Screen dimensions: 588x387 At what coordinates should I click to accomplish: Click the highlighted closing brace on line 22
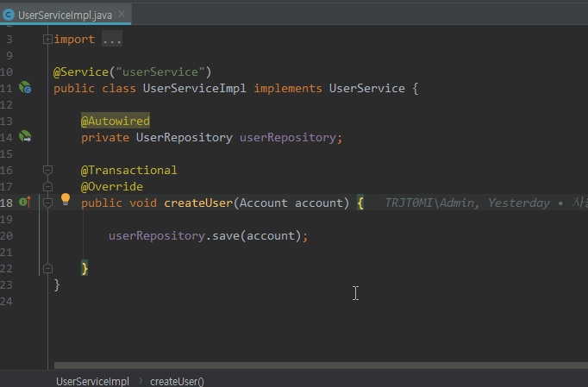point(84,268)
